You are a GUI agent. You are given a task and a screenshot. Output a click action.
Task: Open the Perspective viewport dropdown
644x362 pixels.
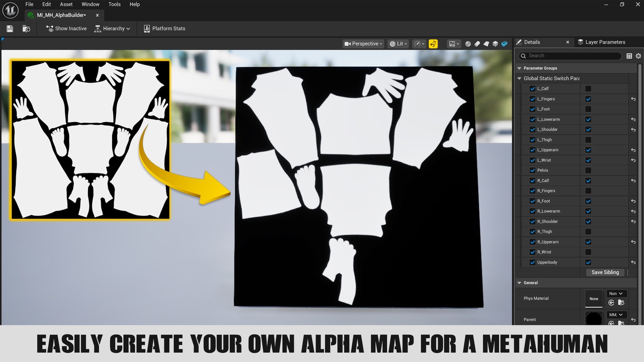pyautogui.click(x=363, y=44)
